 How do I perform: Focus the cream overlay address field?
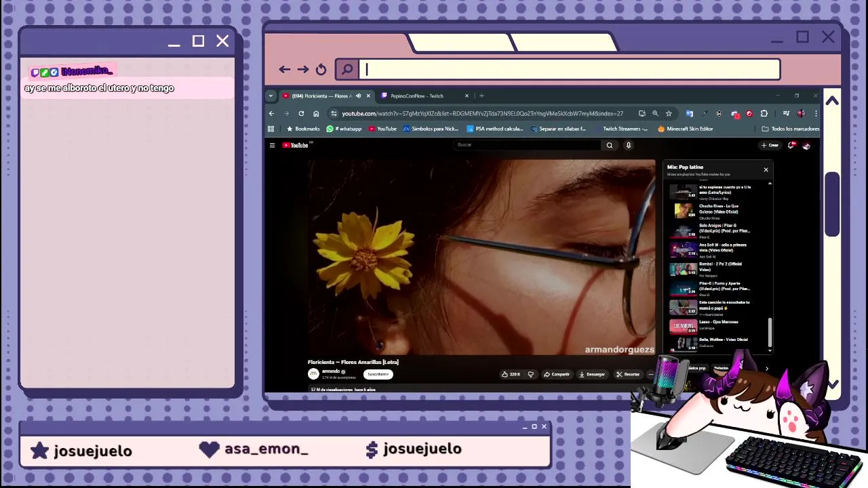point(570,69)
